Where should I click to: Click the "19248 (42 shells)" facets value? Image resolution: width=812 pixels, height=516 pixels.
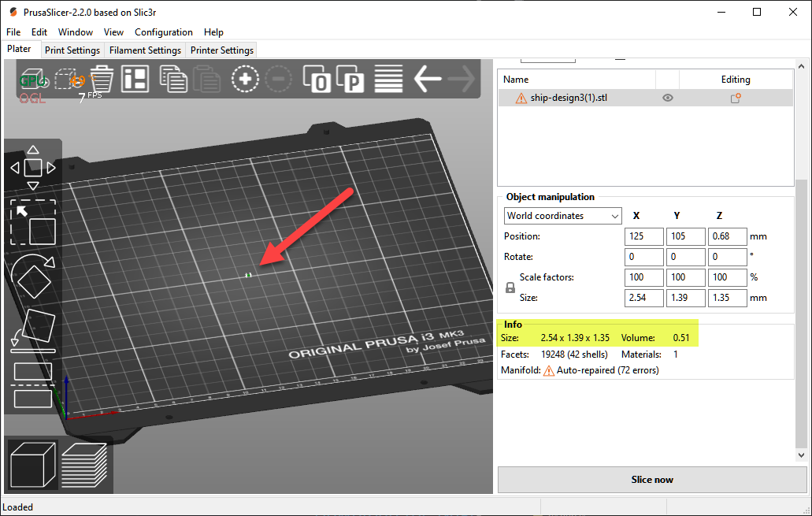(574, 355)
